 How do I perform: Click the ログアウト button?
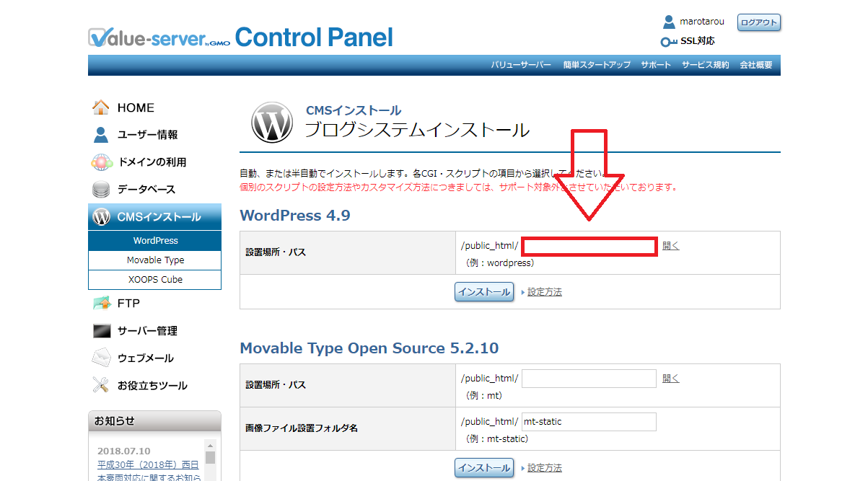(x=759, y=22)
